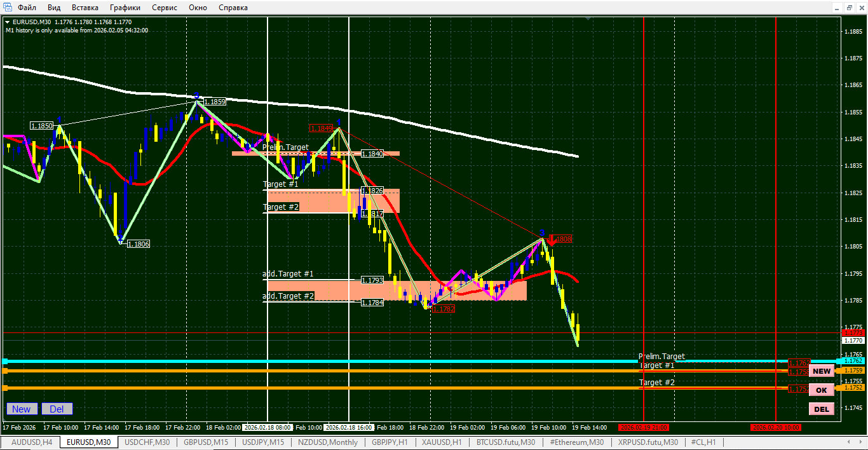Image resolution: width=868 pixels, height=450 pixels.
Task: Click the pink DEL button
Action: [x=822, y=409]
